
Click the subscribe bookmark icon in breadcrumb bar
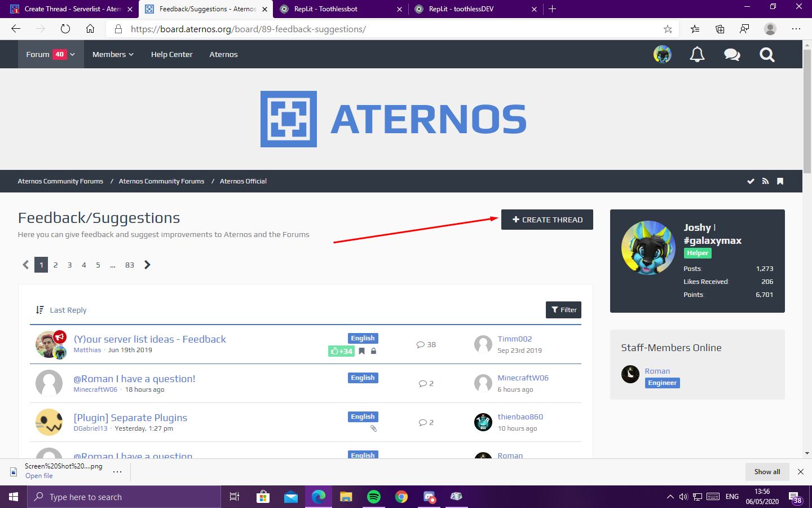coord(780,181)
